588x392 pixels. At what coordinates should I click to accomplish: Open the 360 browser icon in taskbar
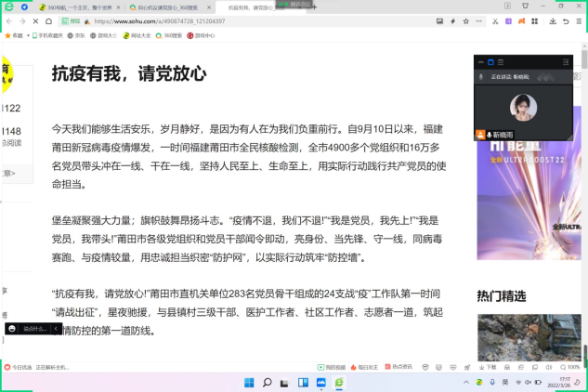340,382
